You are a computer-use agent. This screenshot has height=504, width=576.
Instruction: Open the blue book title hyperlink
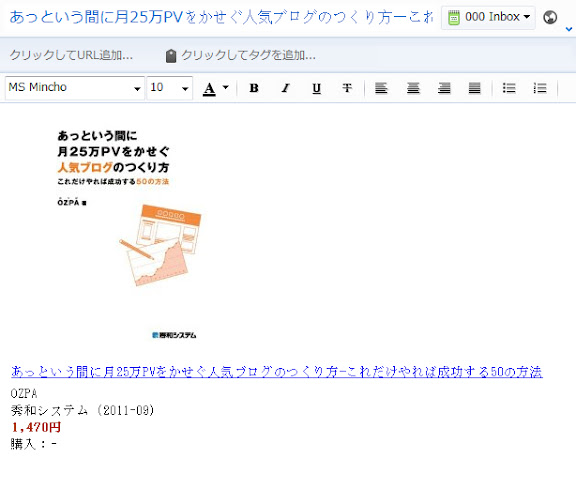click(x=277, y=372)
